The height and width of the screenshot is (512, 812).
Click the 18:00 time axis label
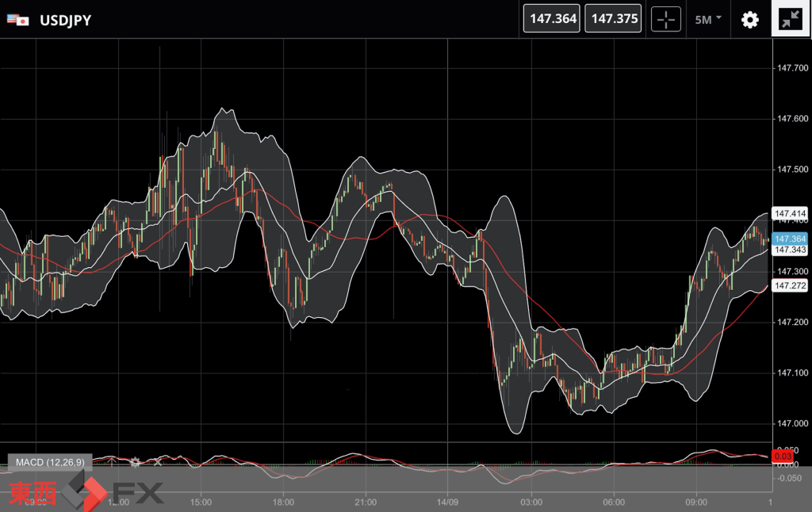click(283, 502)
